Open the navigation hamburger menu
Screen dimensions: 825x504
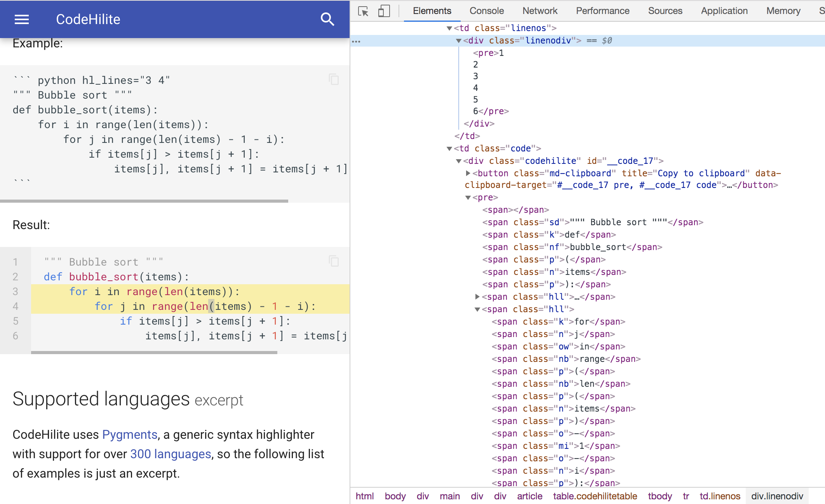(21, 19)
